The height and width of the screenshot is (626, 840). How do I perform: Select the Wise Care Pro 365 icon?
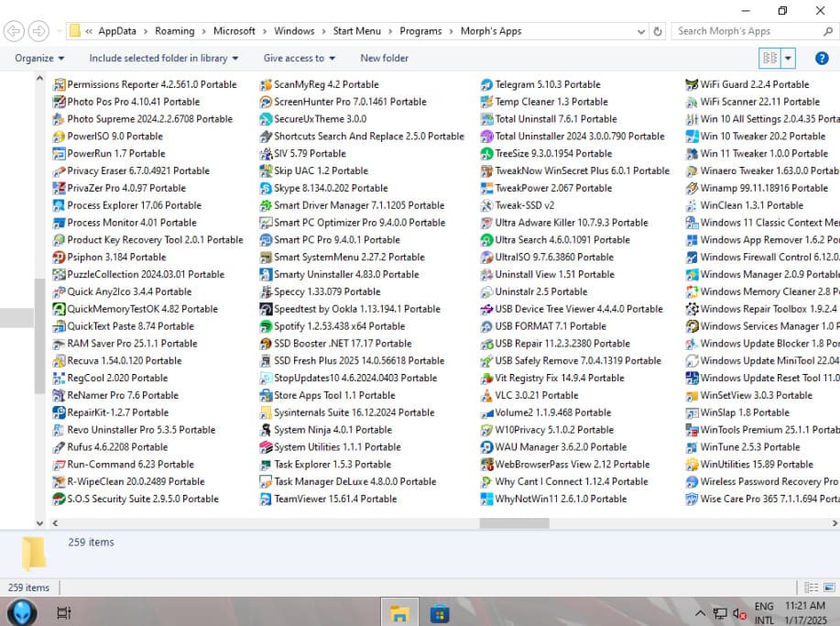pos(692,499)
